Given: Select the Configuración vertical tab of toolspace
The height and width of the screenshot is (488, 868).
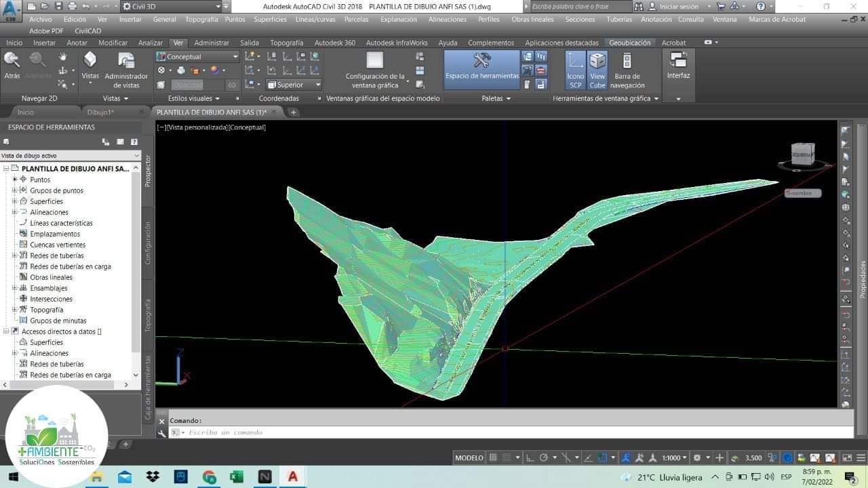Looking at the screenshot, I should coord(148,242).
